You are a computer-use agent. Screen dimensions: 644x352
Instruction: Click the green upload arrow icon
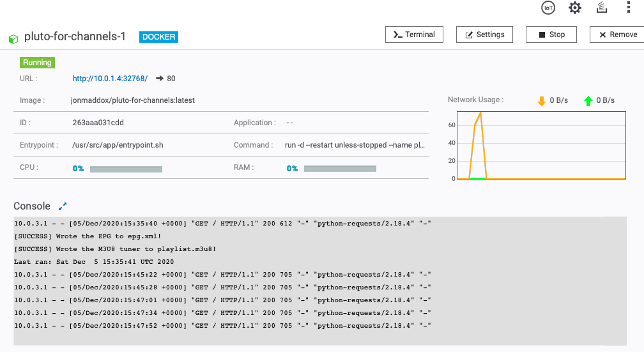(x=588, y=101)
